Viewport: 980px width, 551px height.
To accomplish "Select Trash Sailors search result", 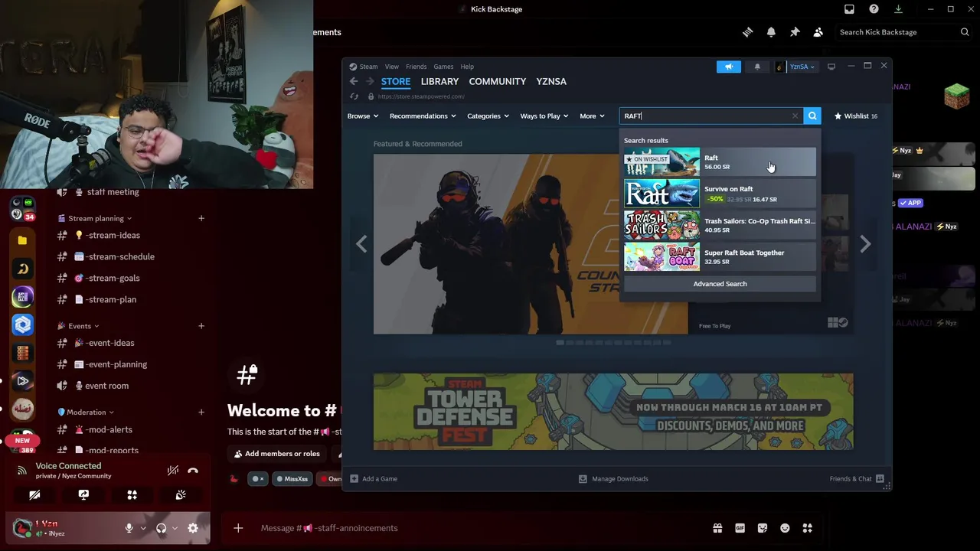I will [720, 225].
